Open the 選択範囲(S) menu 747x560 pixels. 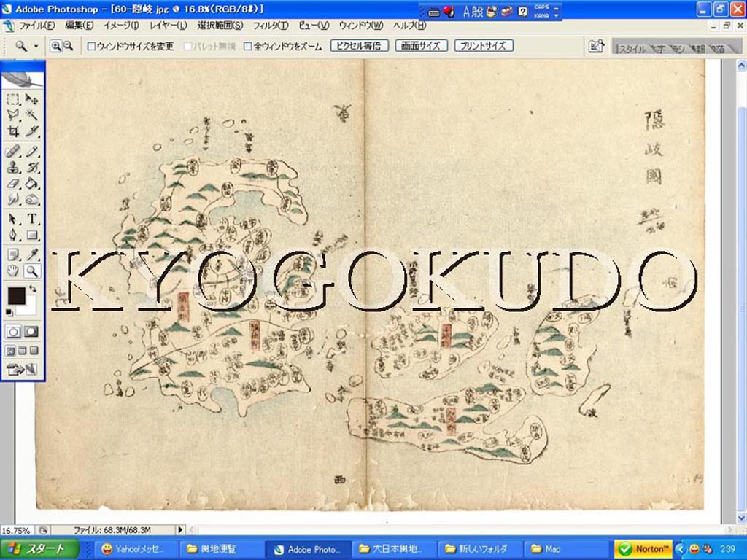tap(220, 26)
